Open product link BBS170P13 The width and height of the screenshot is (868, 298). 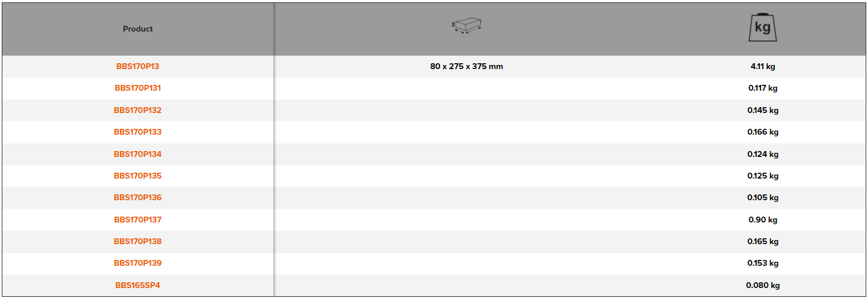click(138, 66)
